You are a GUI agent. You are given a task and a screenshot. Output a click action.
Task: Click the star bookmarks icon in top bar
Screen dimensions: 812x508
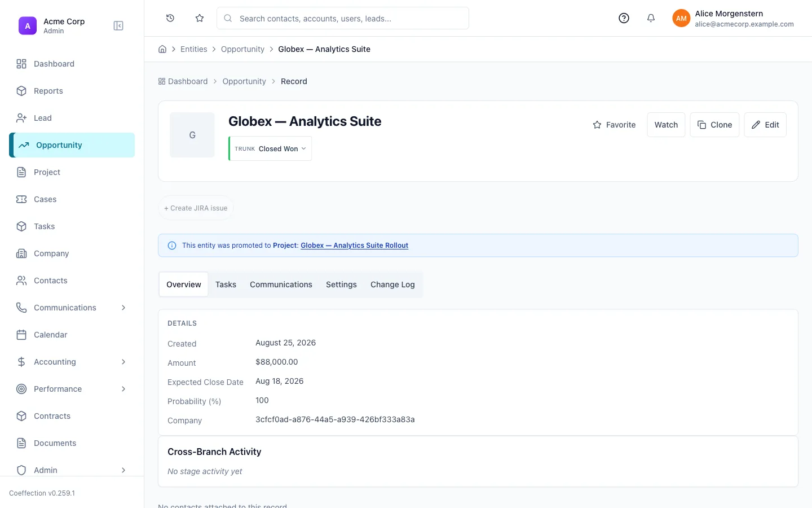[x=200, y=18]
